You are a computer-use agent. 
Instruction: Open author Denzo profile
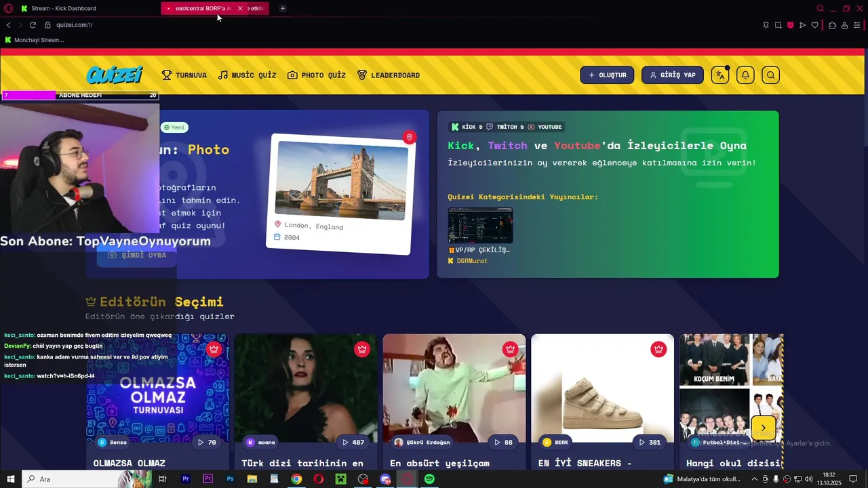coord(113,443)
